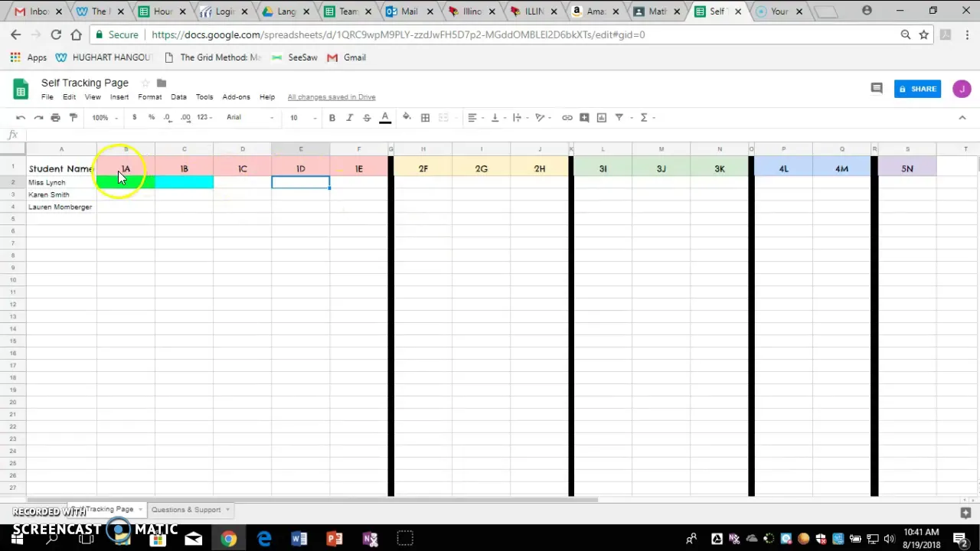Open the Functions sigma dropdown
The image size is (980, 551).
coord(647,117)
